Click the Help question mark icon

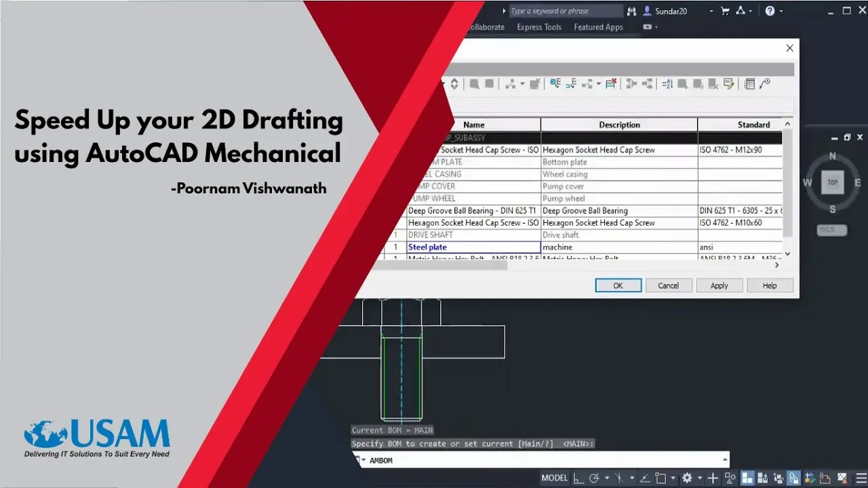tap(770, 11)
